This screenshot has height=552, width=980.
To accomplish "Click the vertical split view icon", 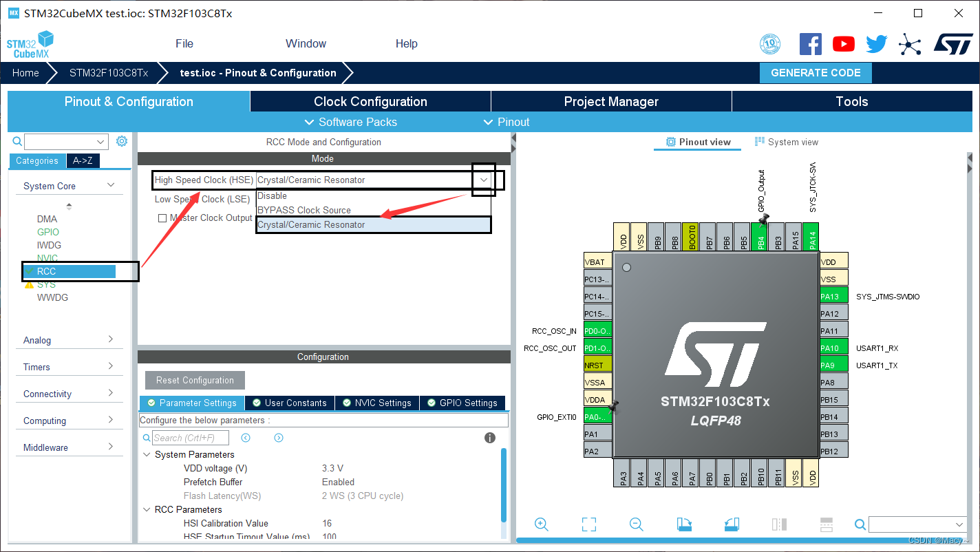I will [779, 524].
